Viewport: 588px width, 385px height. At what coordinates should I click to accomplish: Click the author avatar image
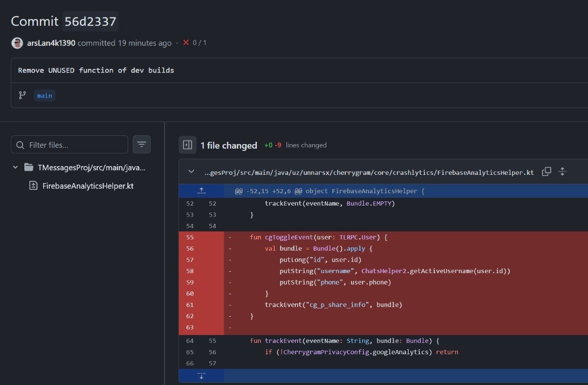point(17,43)
